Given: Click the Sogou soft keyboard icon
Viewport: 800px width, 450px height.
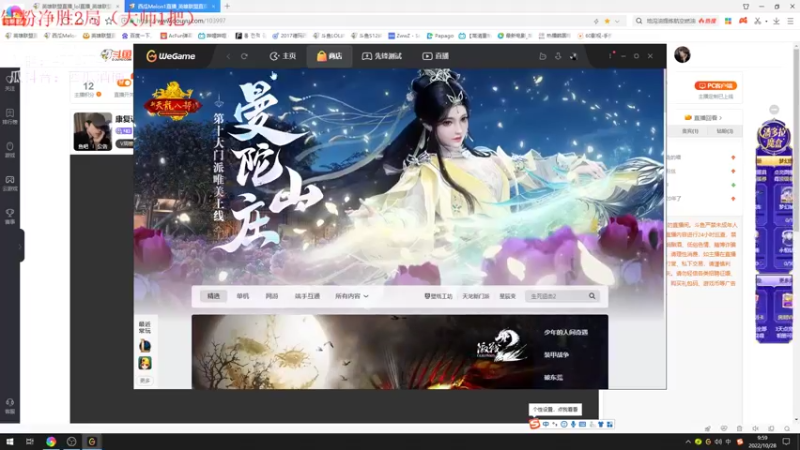Looking at the screenshot, I should 582,424.
